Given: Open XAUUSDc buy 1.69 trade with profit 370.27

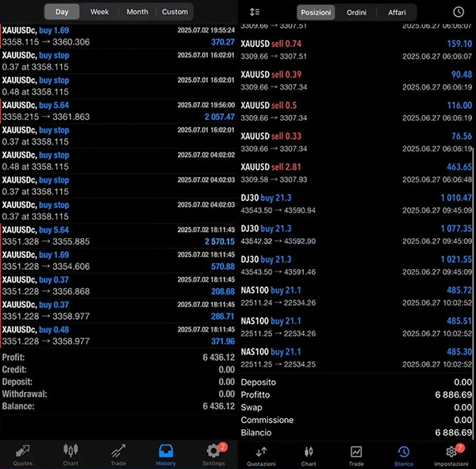Looking at the screenshot, I should [x=118, y=37].
